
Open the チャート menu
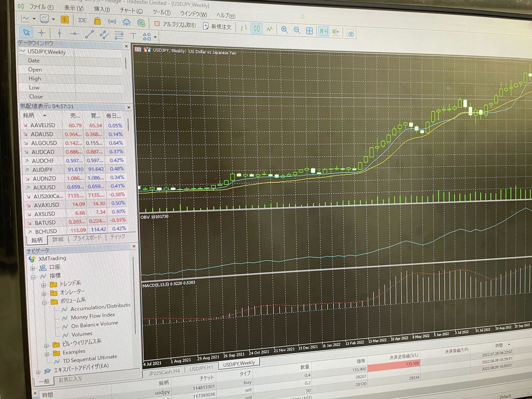click(131, 11)
